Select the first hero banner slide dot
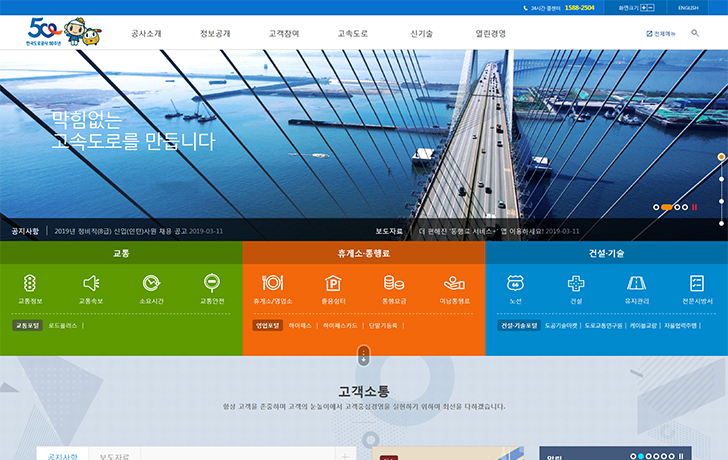 656,207
